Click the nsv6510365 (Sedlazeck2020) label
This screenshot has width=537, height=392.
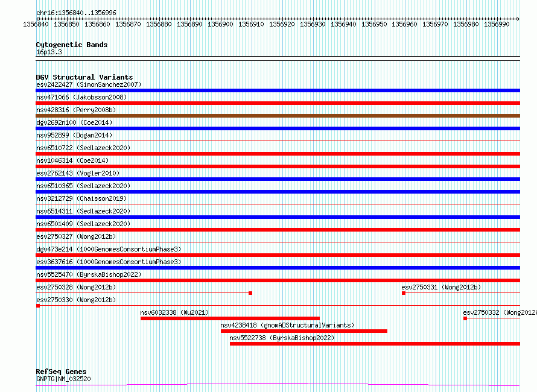click(x=83, y=186)
